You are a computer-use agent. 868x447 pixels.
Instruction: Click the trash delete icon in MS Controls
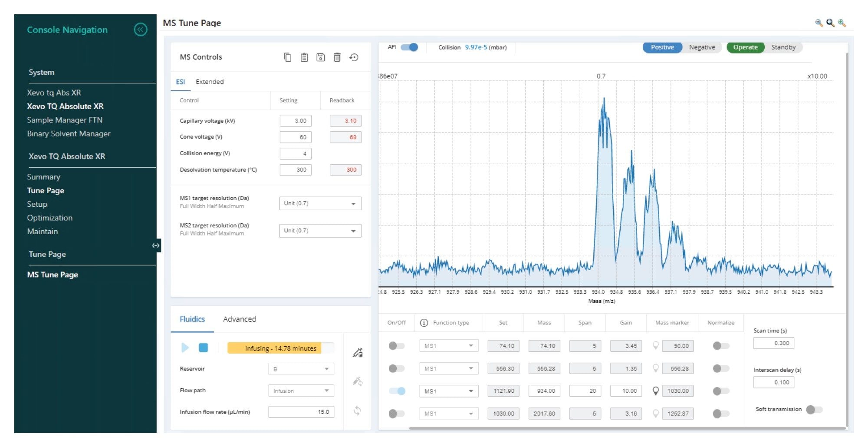[337, 57]
